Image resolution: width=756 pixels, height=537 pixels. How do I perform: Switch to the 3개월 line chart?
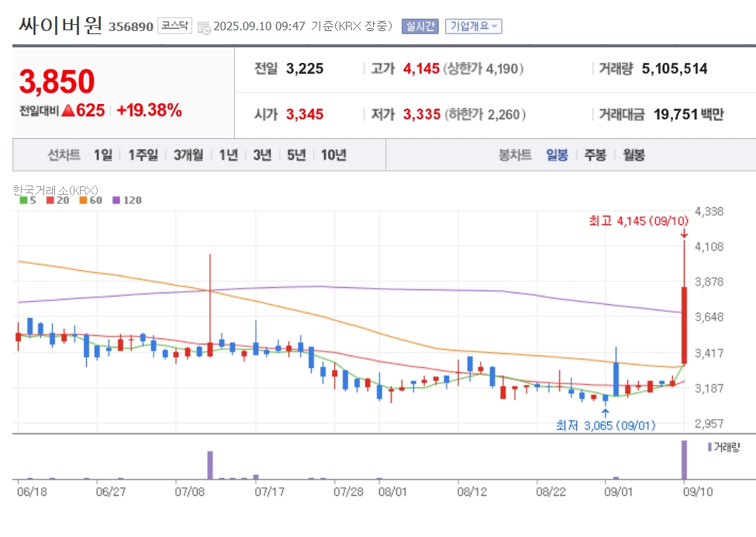coord(188,155)
